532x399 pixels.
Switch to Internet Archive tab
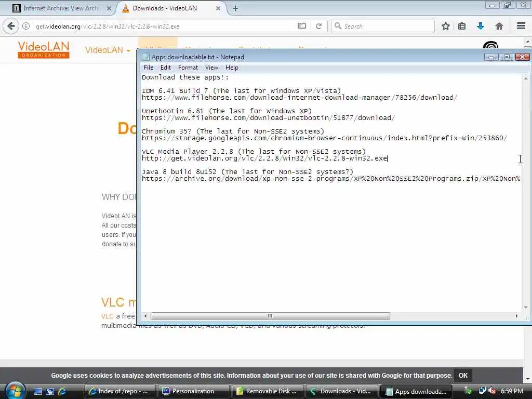point(61,8)
